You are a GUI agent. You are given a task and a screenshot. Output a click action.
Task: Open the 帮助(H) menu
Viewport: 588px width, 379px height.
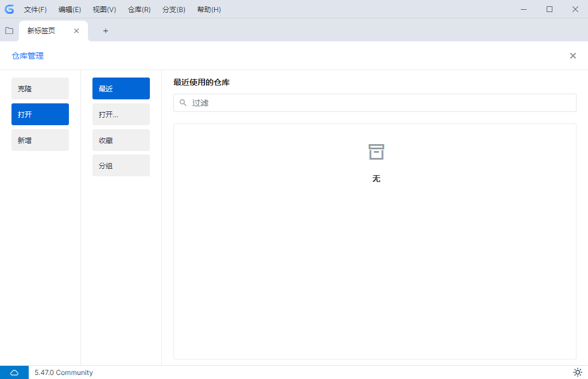[209, 9]
